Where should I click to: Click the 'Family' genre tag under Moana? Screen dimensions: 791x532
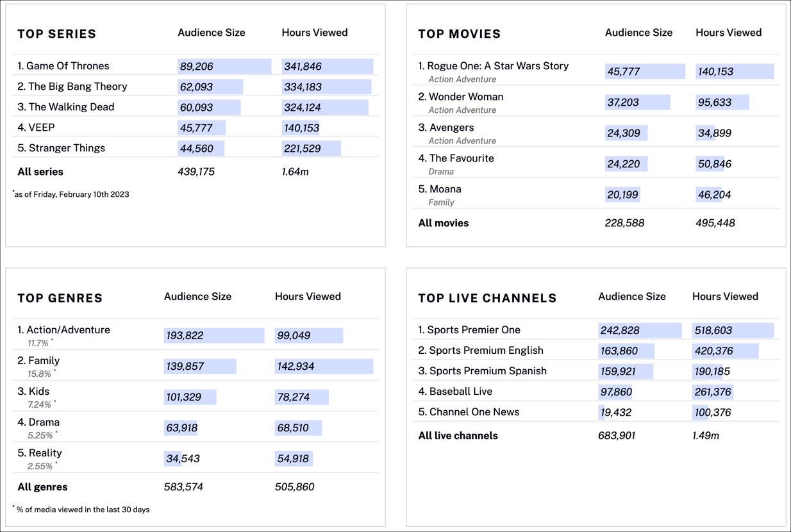point(442,203)
